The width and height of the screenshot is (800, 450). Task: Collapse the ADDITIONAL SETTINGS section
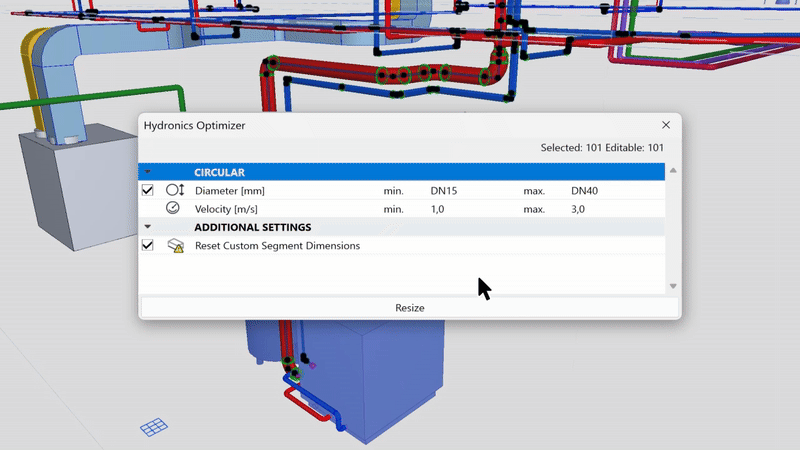tap(148, 227)
